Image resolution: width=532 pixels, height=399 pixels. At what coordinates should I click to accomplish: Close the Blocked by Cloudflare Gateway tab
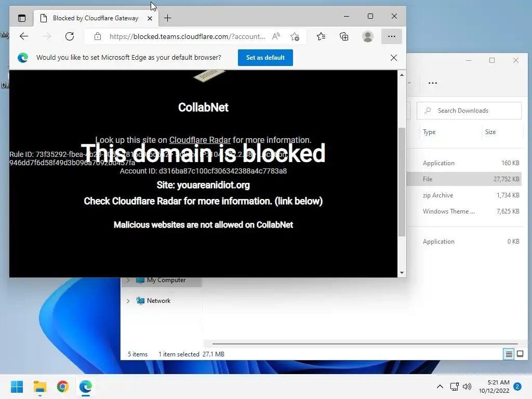tap(150, 18)
